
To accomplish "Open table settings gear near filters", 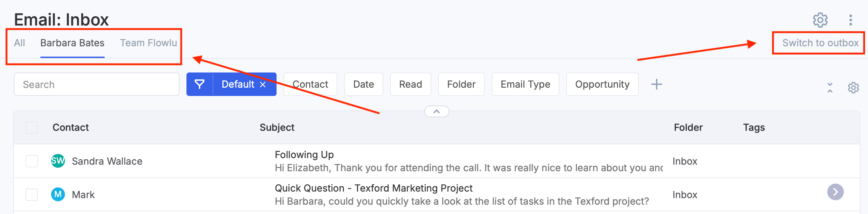I will (853, 88).
